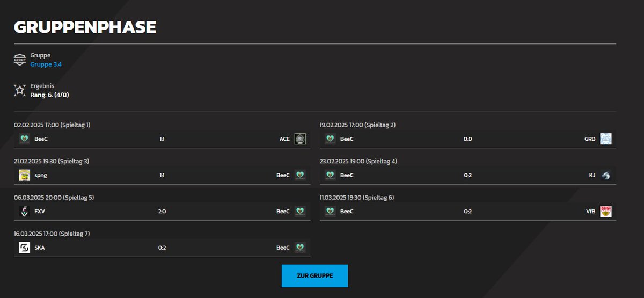Open the 0:2 score against KJ
Viewport: 644px width, 298px height.
pos(468,175)
